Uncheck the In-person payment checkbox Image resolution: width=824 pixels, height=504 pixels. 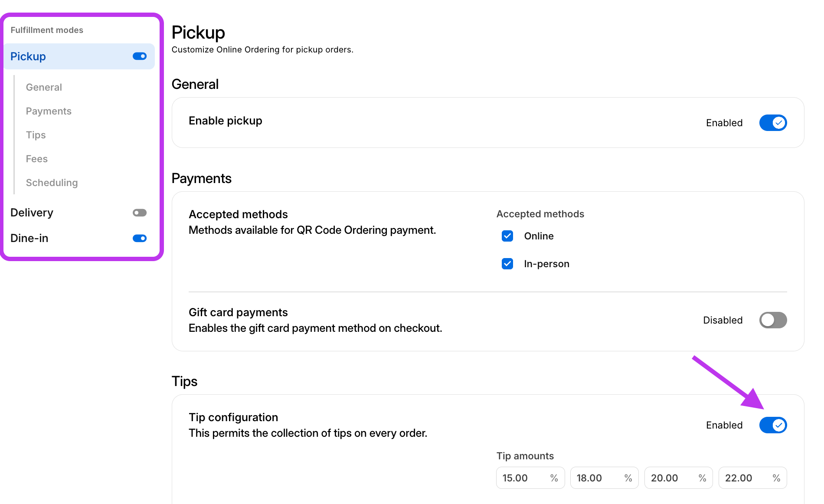tap(507, 264)
